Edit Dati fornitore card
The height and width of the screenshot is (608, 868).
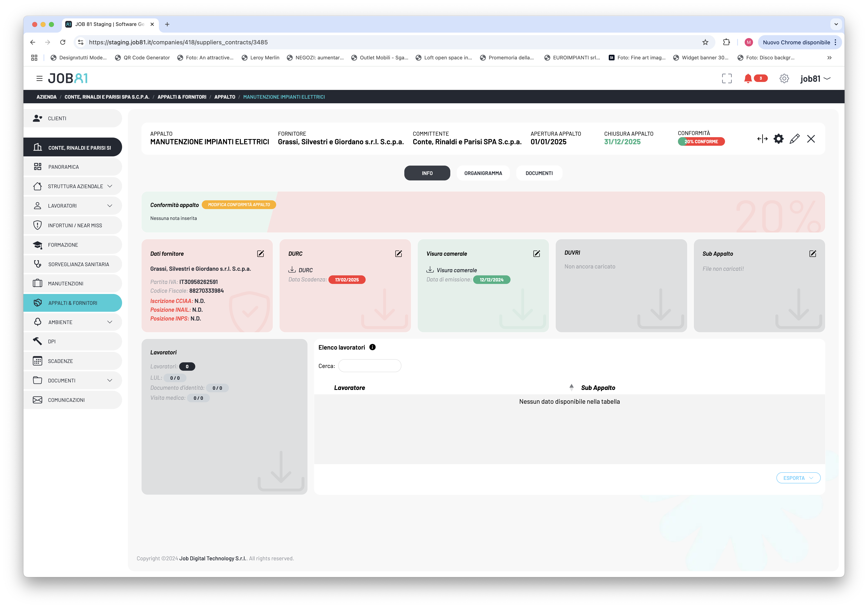click(260, 254)
